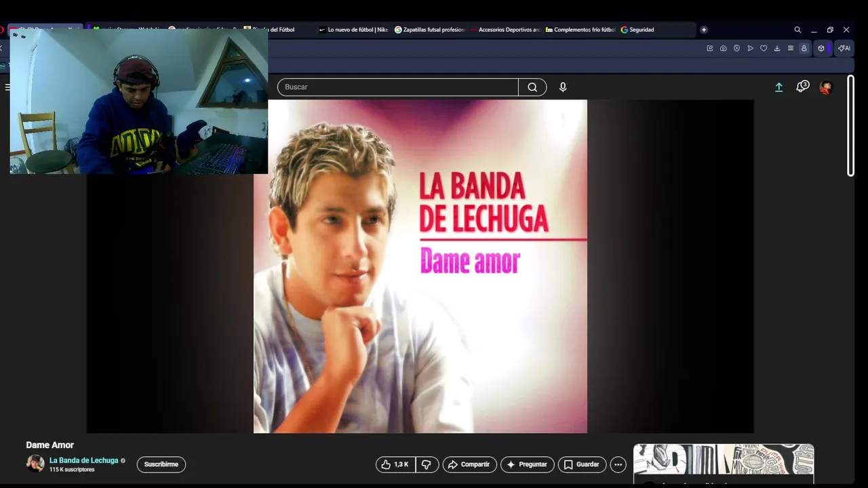Open the extensions cube icon
Image resolution: width=868 pixels, height=488 pixels.
click(821, 48)
